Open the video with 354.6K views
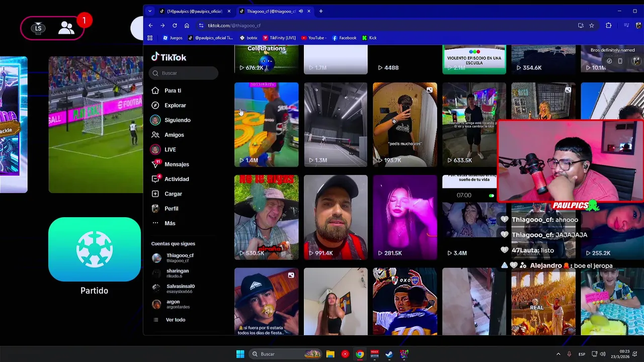The width and height of the screenshot is (644, 362). pos(543,59)
